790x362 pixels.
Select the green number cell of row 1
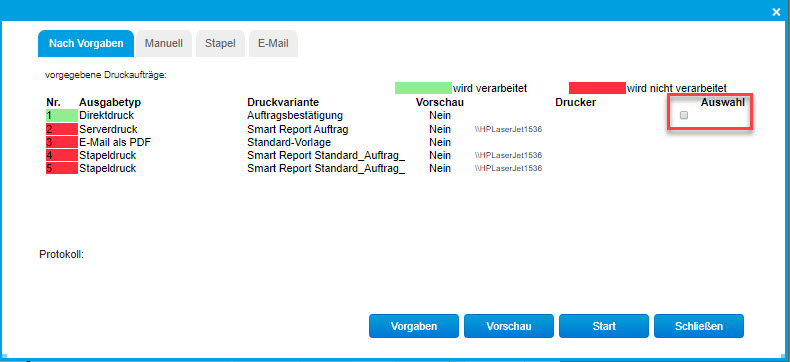tap(61, 115)
